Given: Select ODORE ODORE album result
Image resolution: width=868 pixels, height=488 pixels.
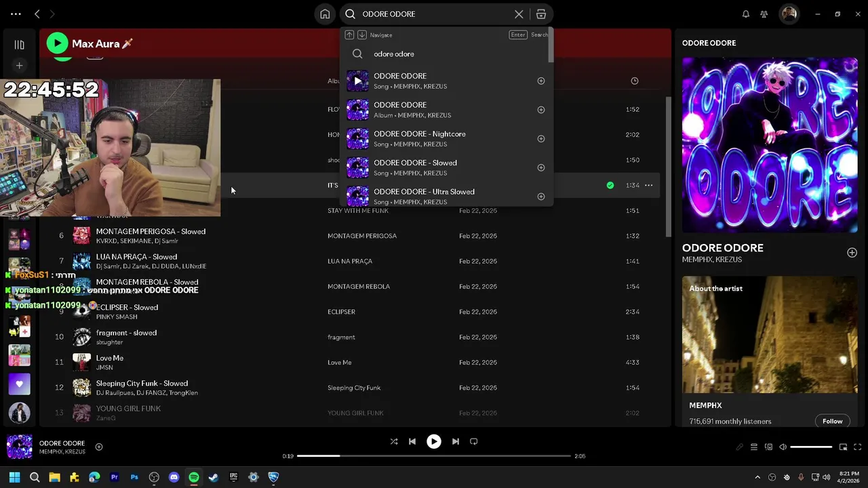Looking at the screenshot, I should click(x=446, y=110).
